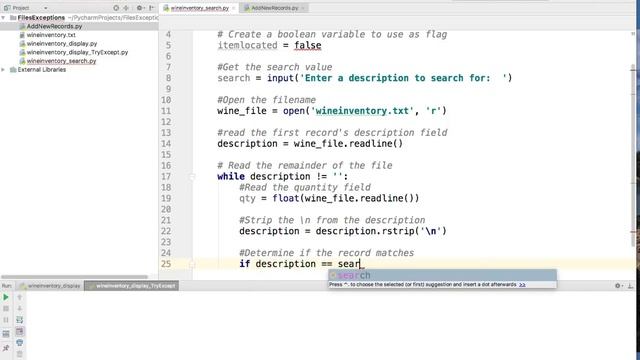Viewport: 640px width, 360px height.
Task: Click the '>>' link in completion hint
Action: point(522,284)
